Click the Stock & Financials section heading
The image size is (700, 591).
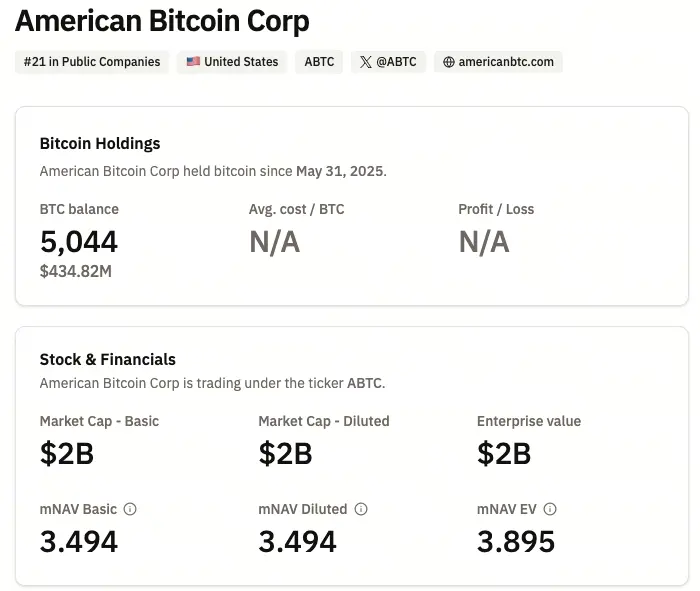107,359
